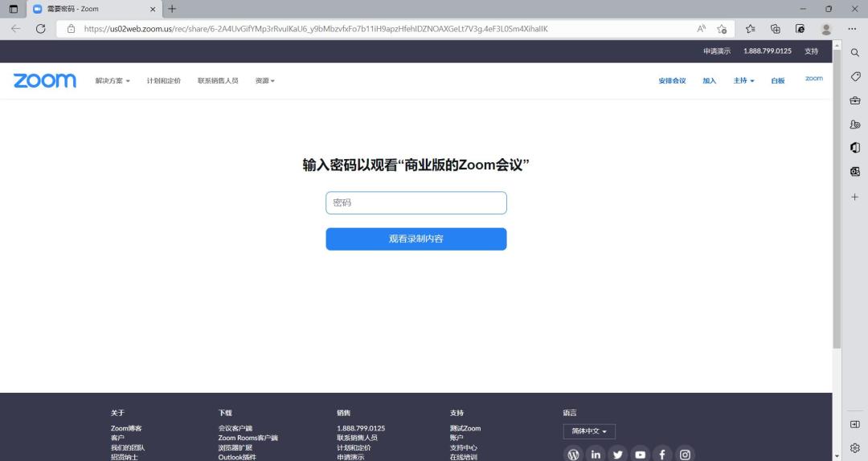Close the 需要密码 - Zoom tab
868x461 pixels.
153,9
